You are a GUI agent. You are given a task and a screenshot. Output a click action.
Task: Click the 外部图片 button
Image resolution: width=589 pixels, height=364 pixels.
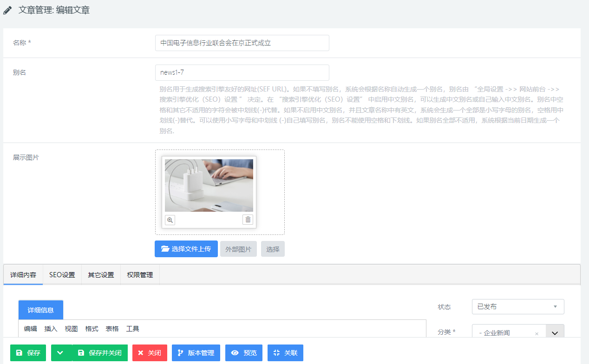(238, 249)
